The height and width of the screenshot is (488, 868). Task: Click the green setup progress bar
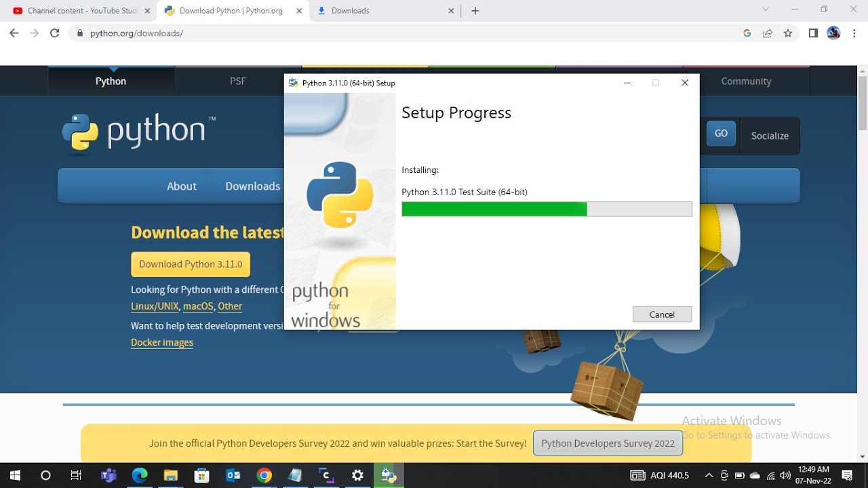tap(547, 209)
